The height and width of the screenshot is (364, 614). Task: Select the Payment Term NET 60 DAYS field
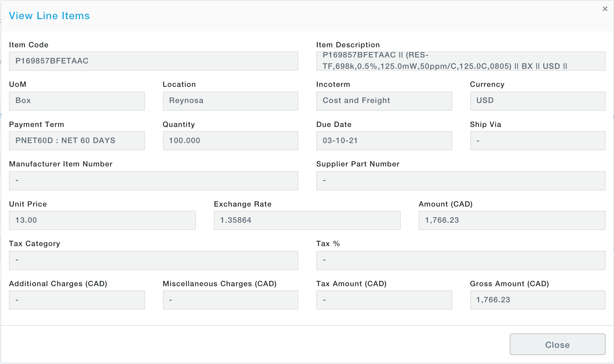tap(77, 141)
